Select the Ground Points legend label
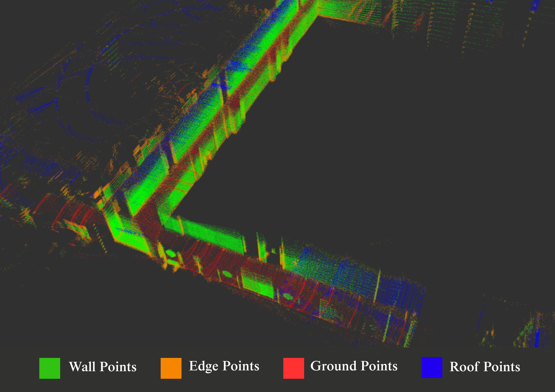This screenshot has height=392, width=555. tap(354, 366)
